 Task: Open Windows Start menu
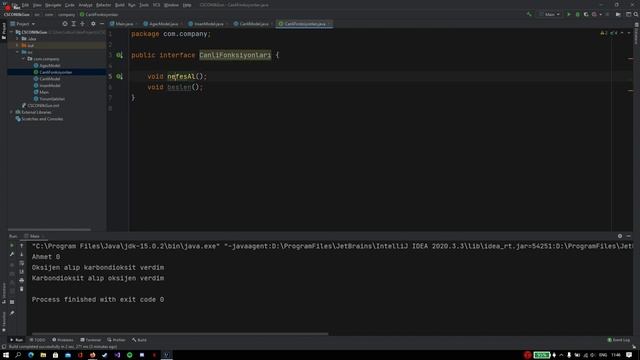[x=6, y=355]
